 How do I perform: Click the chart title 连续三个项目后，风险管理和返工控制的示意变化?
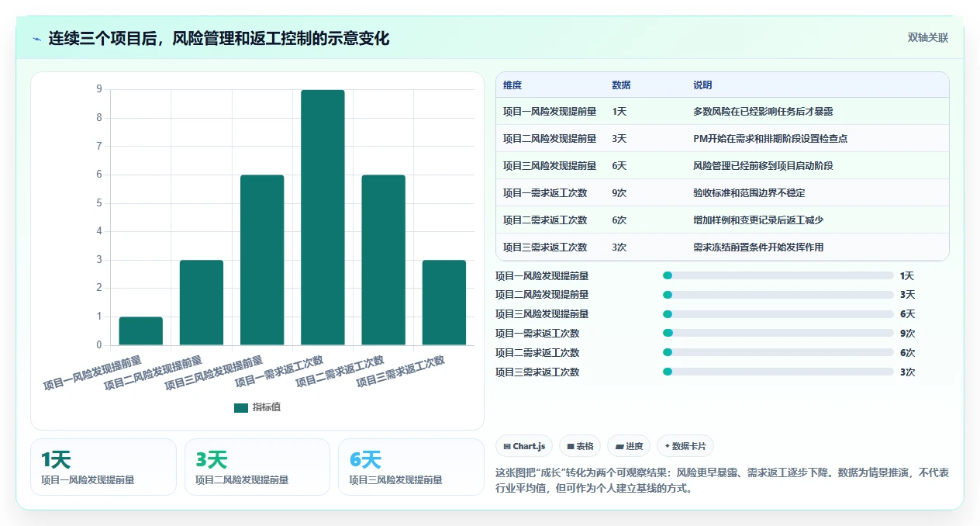pyautogui.click(x=219, y=38)
